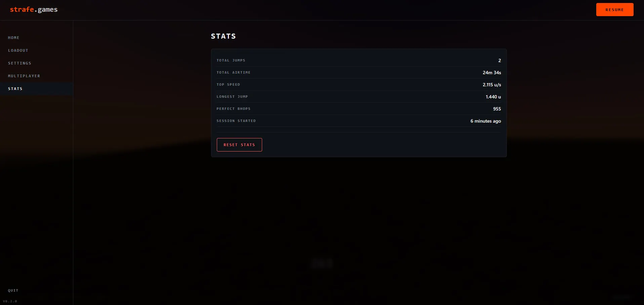The image size is (644, 305).
Task: Select the Total Airtime label
Action: click(x=234, y=73)
